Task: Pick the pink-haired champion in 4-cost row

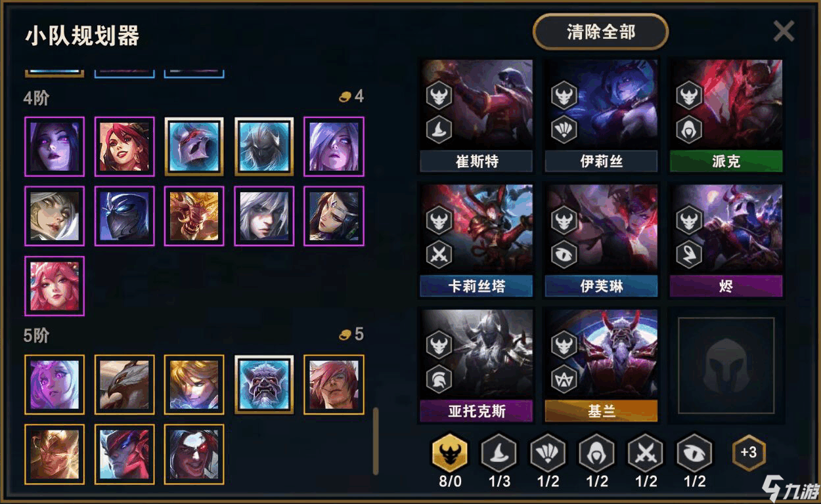Action: pyautogui.click(x=55, y=285)
